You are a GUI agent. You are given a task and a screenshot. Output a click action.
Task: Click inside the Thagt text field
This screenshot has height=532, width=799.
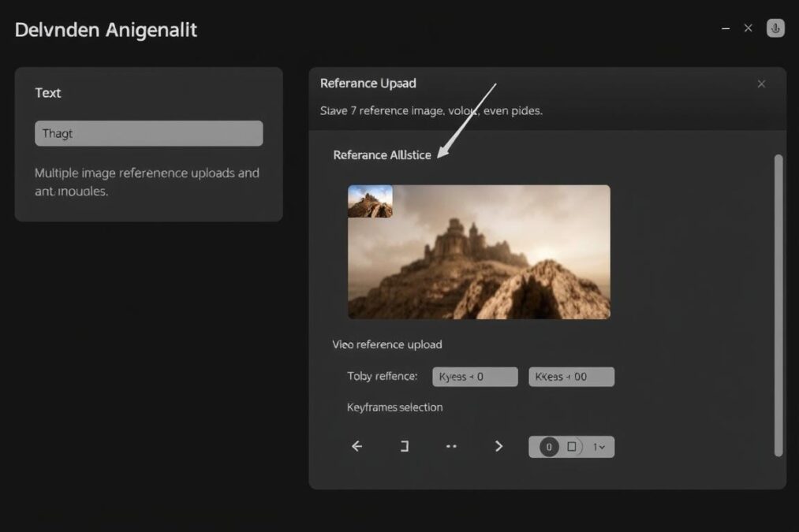pyautogui.click(x=148, y=133)
